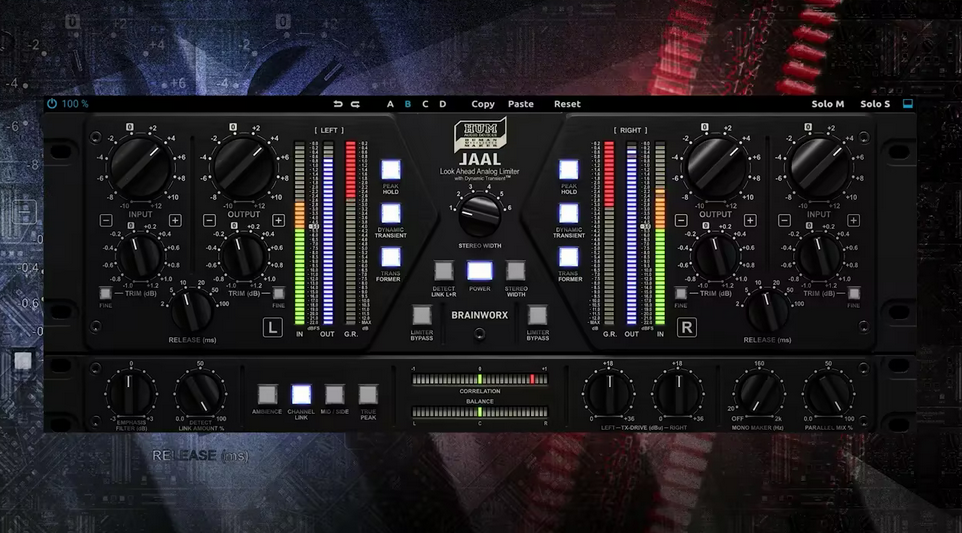Click the right INPUT TRIM knob
962x533 pixels.
[x=819, y=256]
